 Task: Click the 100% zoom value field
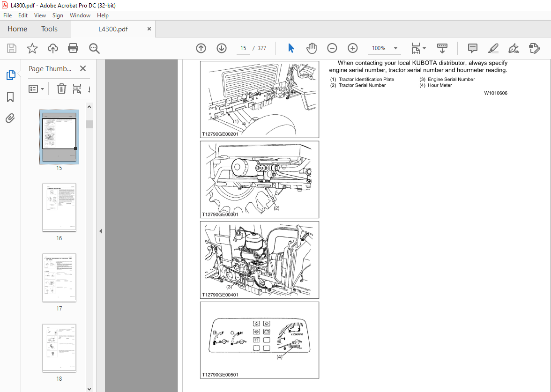[379, 48]
